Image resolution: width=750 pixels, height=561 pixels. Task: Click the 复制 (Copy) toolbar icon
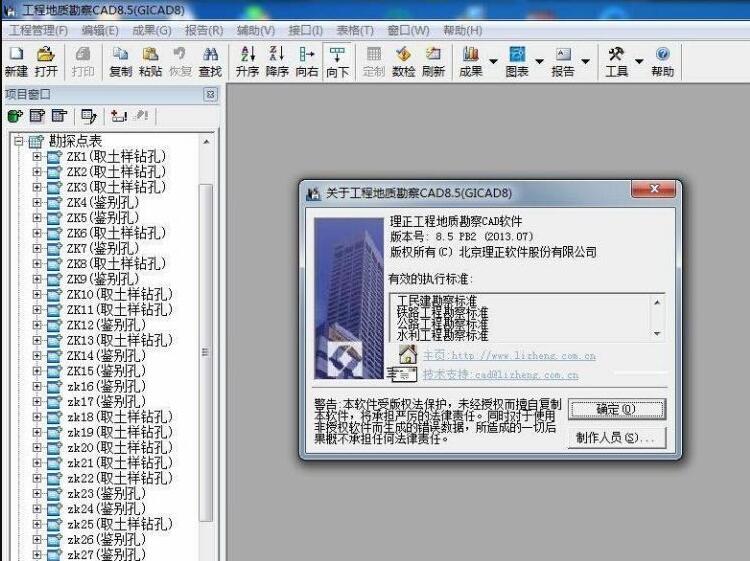coord(120,54)
